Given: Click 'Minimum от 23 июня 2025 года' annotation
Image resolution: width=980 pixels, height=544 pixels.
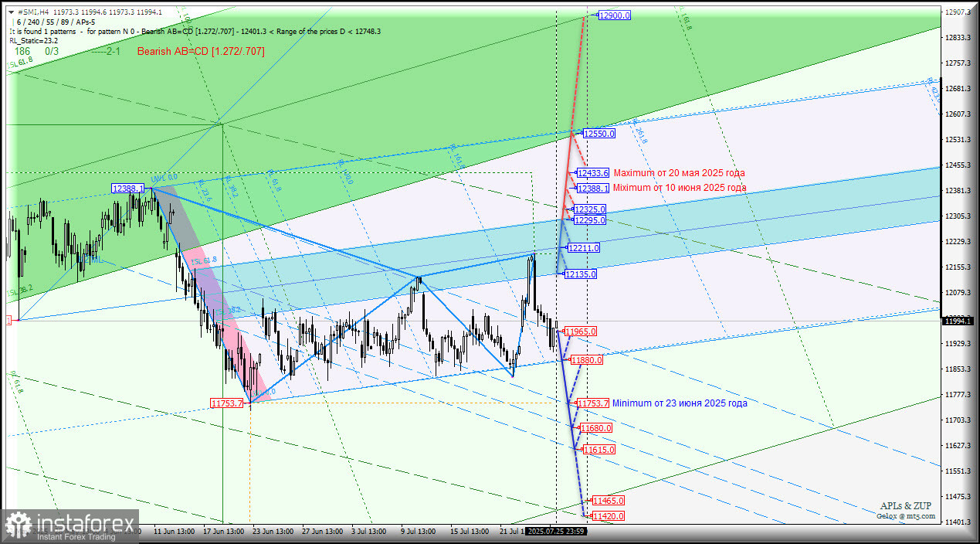Looking at the screenshot, I should [680, 403].
